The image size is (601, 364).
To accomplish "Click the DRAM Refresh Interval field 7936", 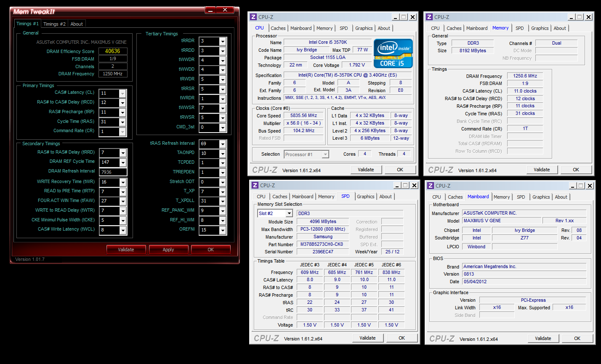I will tap(113, 172).
